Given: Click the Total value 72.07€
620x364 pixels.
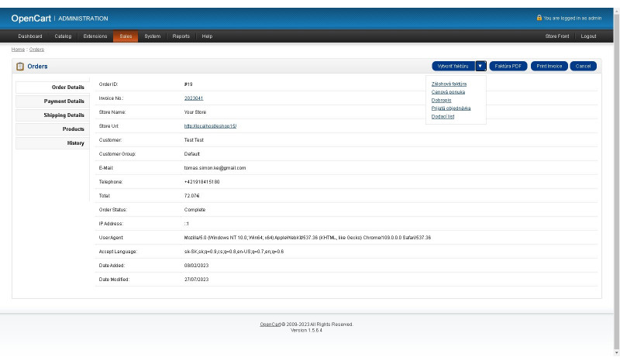Looking at the screenshot, I should (x=191, y=196).
